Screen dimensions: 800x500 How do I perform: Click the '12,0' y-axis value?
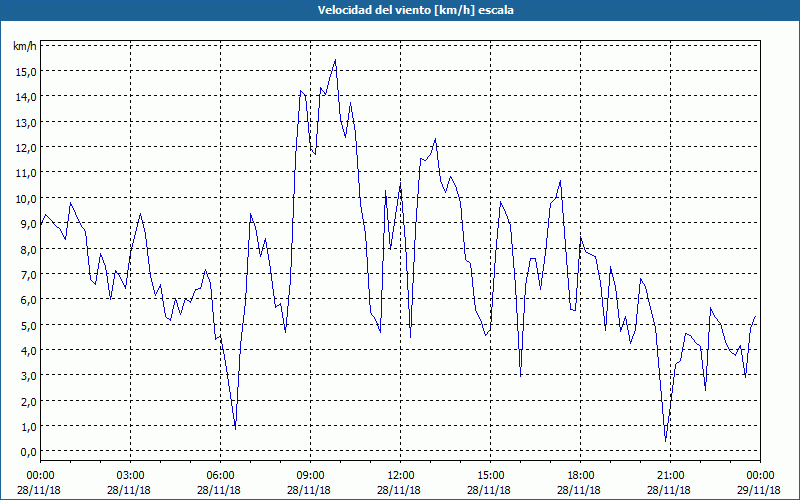(x=26, y=147)
